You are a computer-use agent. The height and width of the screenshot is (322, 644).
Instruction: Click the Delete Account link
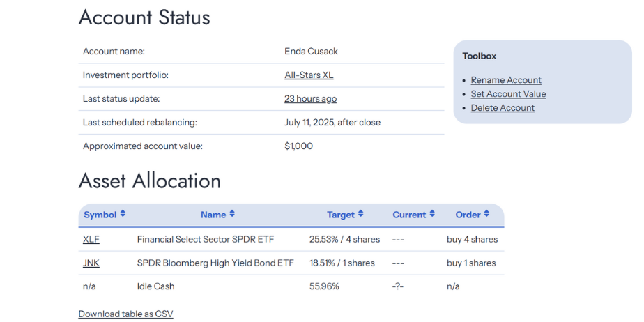(503, 108)
